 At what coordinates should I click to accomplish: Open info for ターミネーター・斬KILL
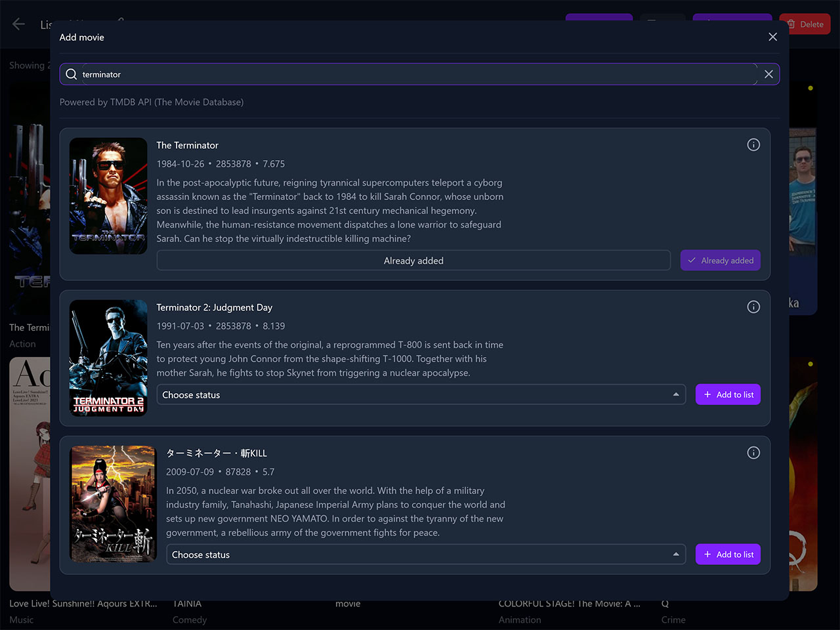click(x=753, y=452)
